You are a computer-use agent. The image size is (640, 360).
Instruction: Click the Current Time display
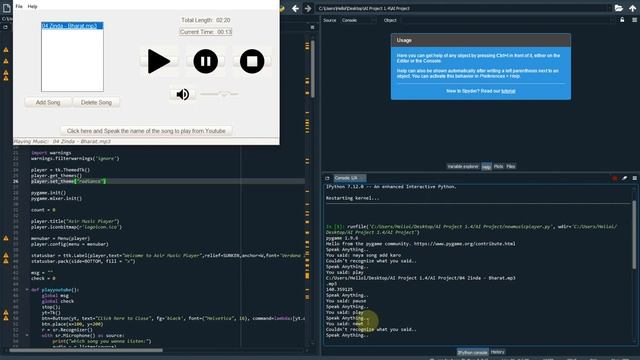[x=206, y=32]
